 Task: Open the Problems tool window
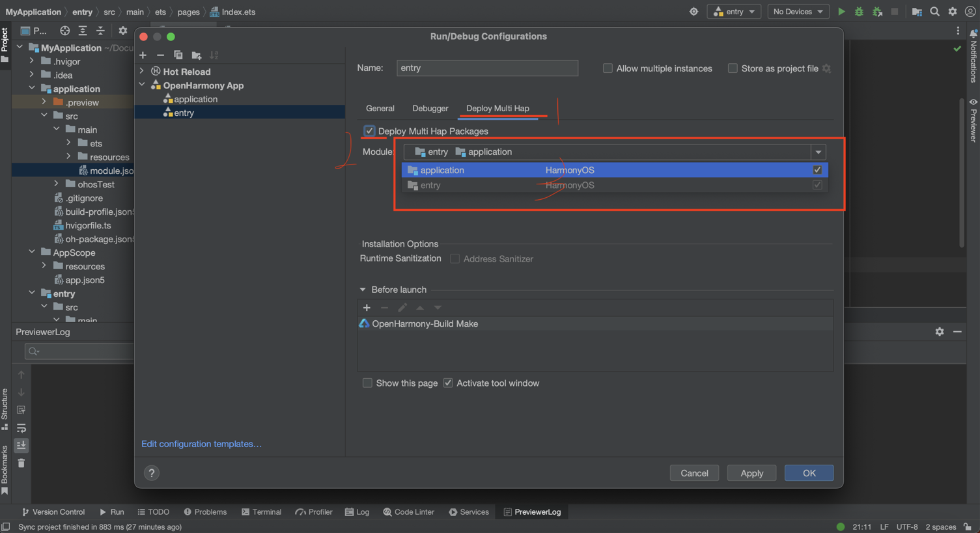205,512
